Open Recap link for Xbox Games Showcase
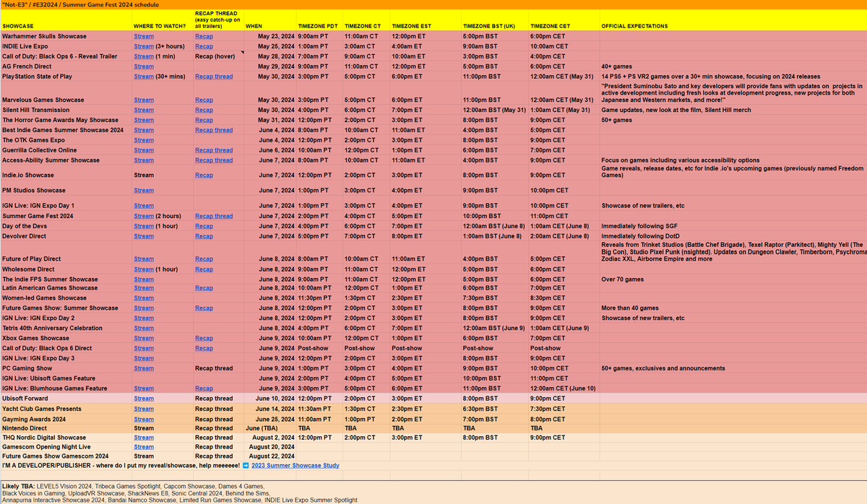The height and width of the screenshot is (504, 867). [204, 338]
